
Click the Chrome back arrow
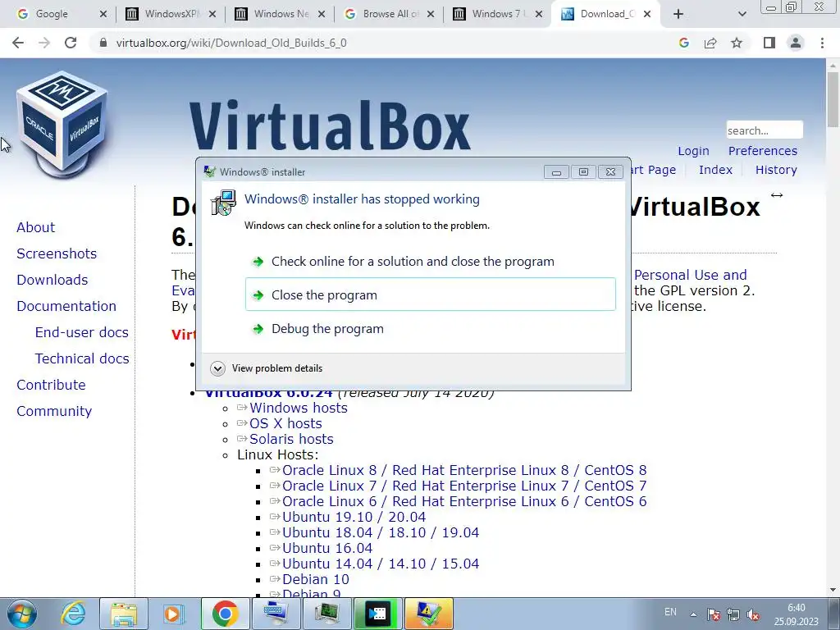(18, 43)
